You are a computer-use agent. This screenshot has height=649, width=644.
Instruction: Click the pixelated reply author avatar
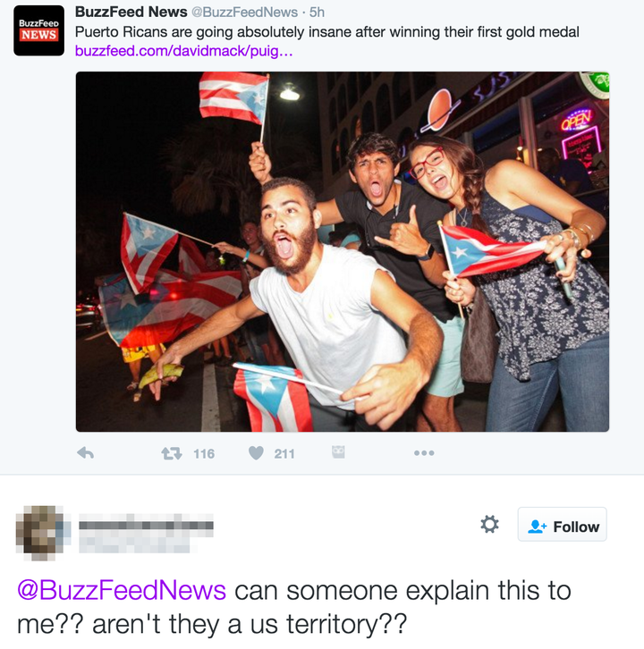click(42, 533)
